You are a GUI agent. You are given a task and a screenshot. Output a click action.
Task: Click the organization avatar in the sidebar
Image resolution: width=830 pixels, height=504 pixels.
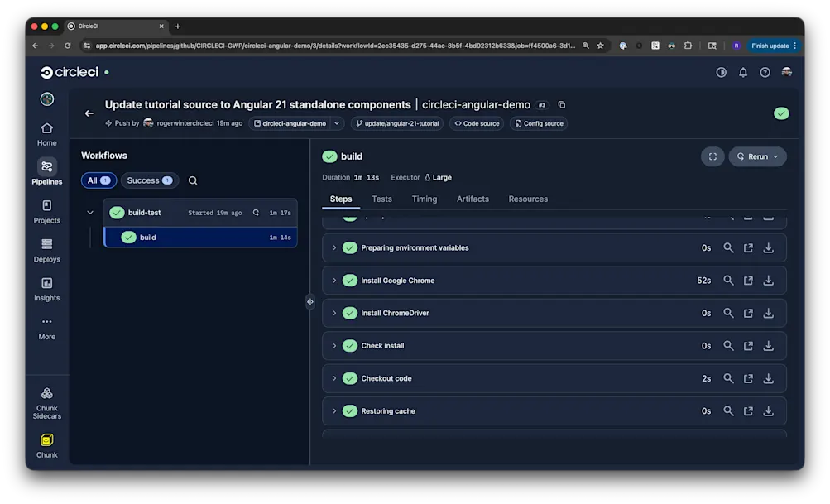point(47,99)
